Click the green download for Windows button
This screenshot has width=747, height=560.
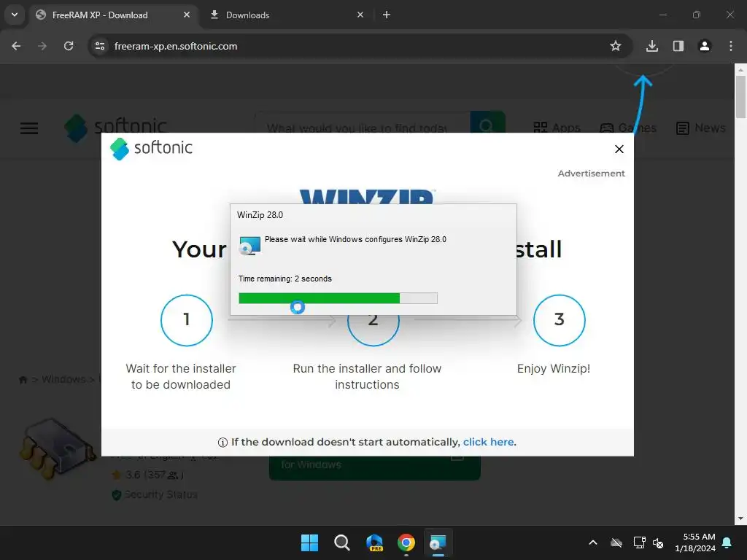click(374, 467)
